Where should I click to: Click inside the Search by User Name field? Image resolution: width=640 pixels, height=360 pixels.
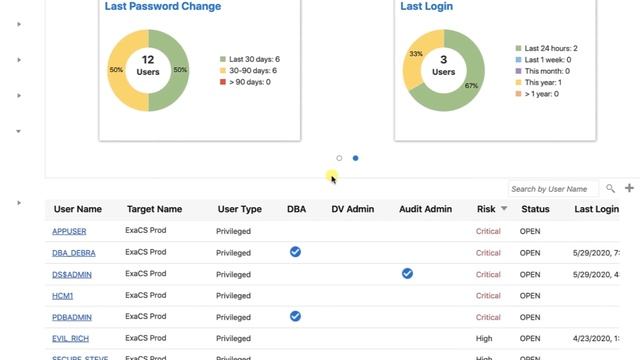click(553, 189)
